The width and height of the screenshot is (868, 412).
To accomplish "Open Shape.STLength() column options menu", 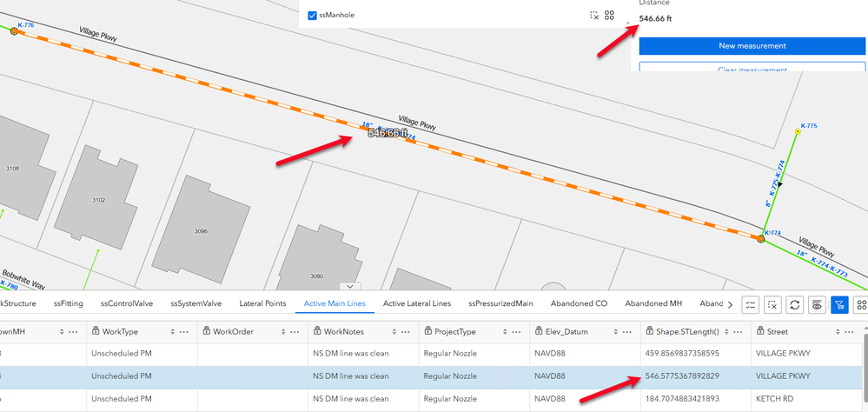I will (739, 332).
